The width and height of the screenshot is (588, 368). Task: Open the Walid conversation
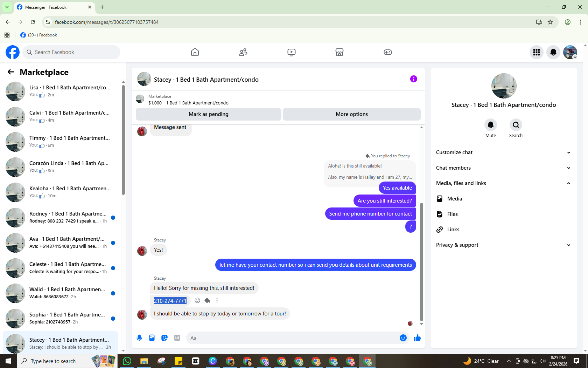(61, 293)
